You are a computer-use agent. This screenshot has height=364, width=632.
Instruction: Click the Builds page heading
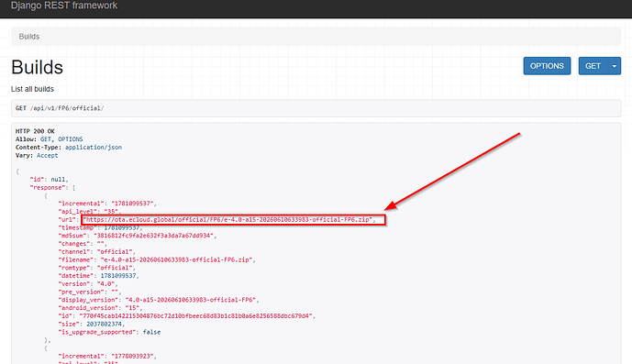tap(37, 67)
